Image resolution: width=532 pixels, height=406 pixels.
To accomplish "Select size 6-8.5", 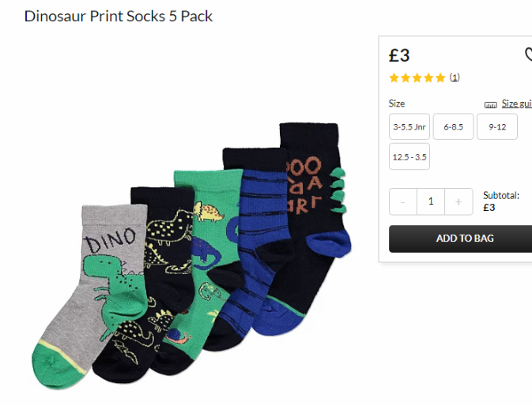I will 453,126.
